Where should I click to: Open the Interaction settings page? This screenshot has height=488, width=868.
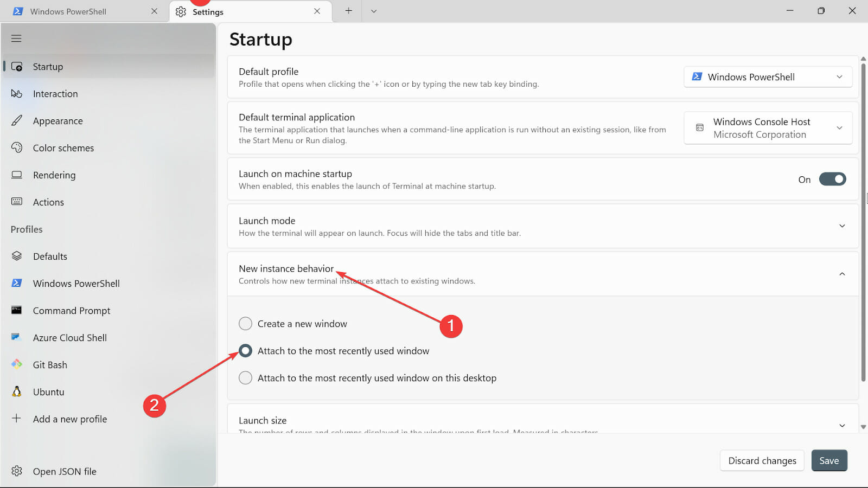pos(108,94)
